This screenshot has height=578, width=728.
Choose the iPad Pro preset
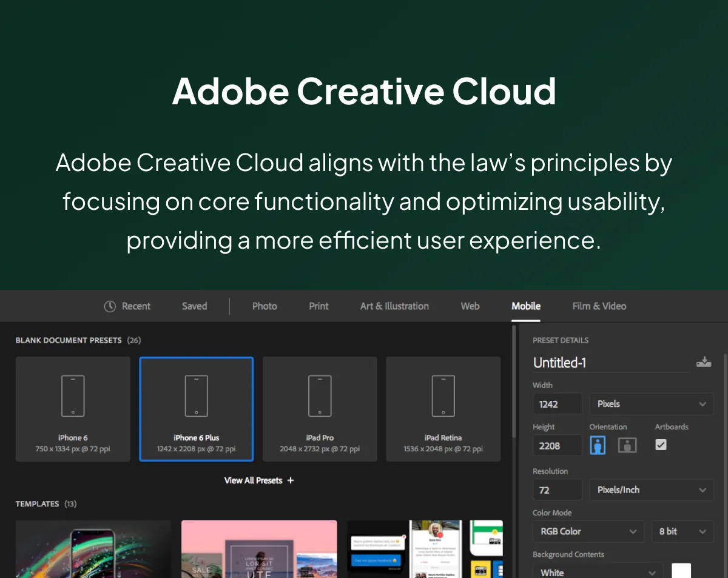coord(320,409)
